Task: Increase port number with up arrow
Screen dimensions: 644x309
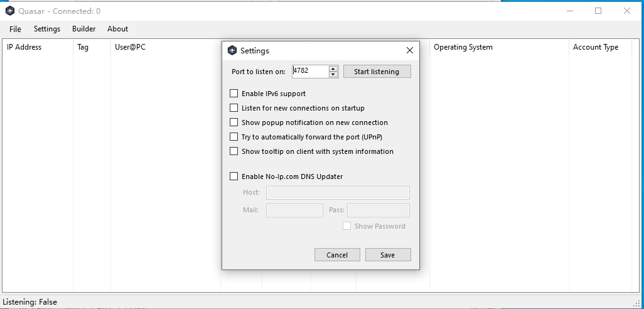Action: 333,68
